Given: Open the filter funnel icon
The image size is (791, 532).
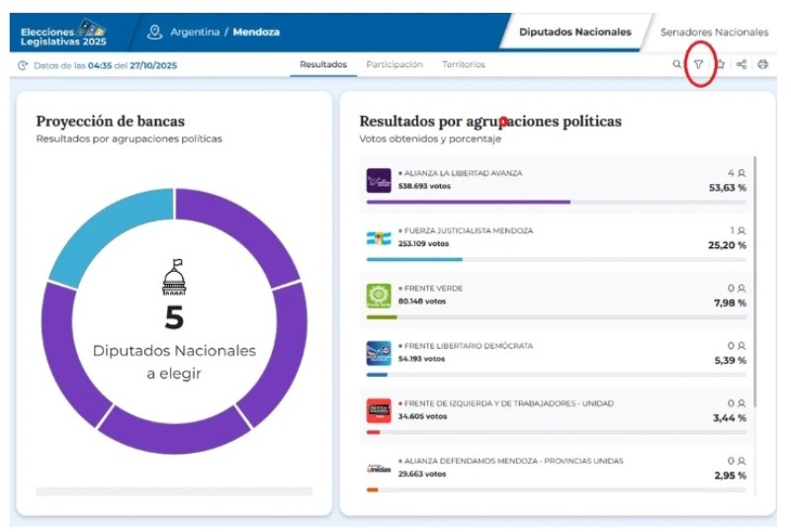Looking at the screenshot, I should coord(699,65).
